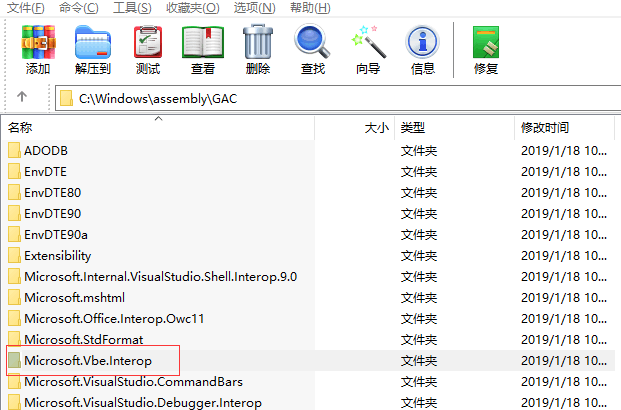
Task: Open the File (文件) menu
Action: [26, 8]
